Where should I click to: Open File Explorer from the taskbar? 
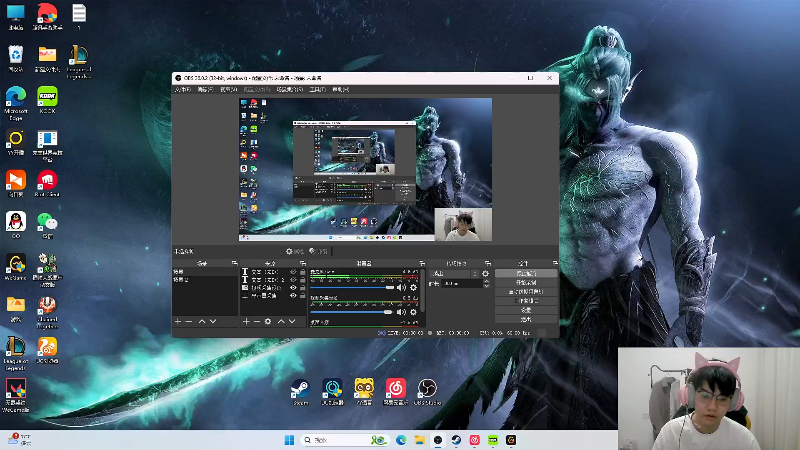click(x=419, y=440)
